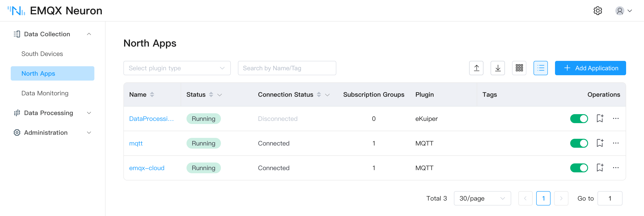
Task: Go to previous page arrow
Action: coord(525,199)
